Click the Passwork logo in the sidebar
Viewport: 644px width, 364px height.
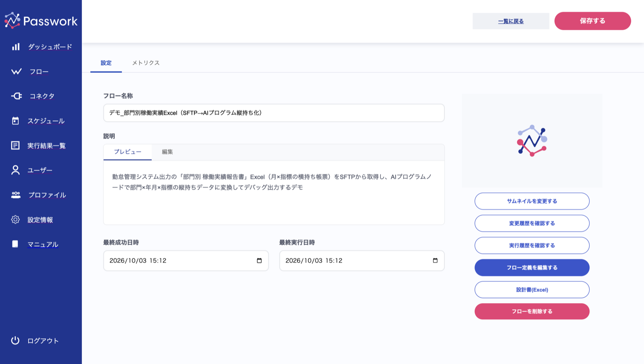coord(41,21)
